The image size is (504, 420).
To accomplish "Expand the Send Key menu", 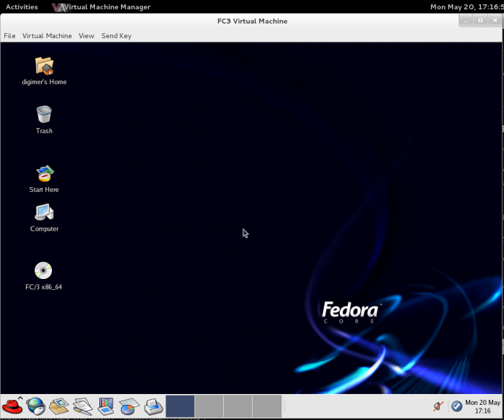I will click(116, 36).
